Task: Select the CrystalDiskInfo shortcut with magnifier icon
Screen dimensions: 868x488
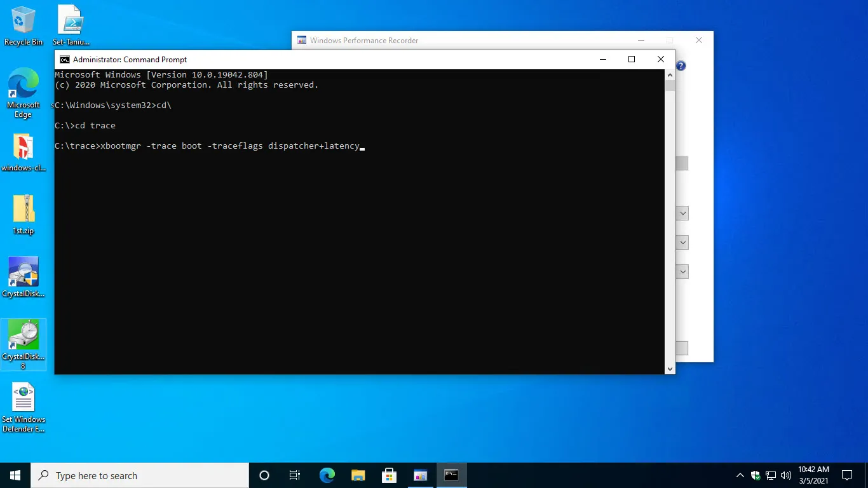Action: 24,276
